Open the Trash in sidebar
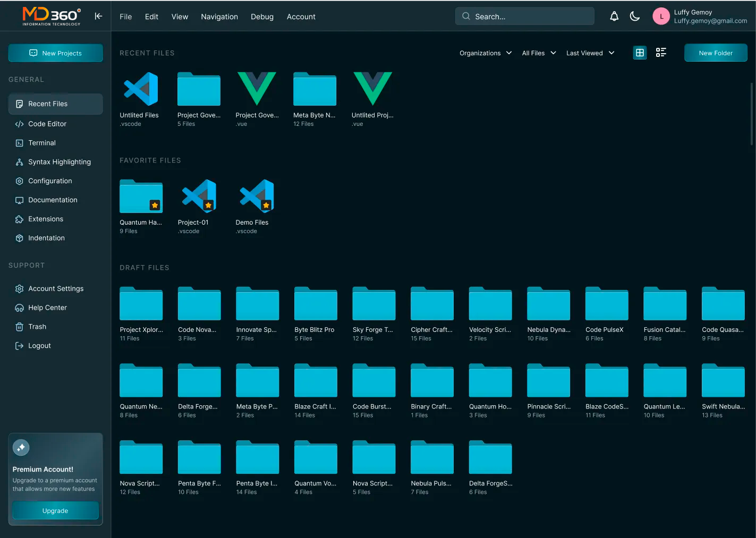The image size is (756, 538). (x=37, y=327)
